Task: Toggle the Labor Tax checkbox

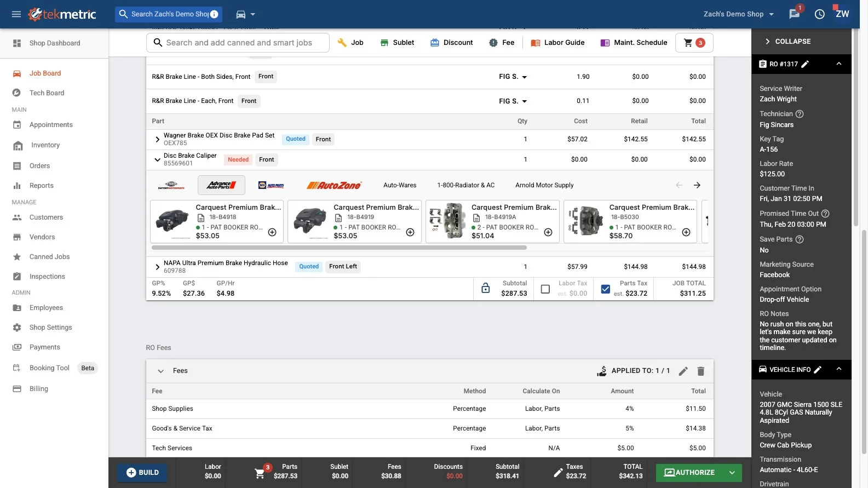Action: coord(545,289)
